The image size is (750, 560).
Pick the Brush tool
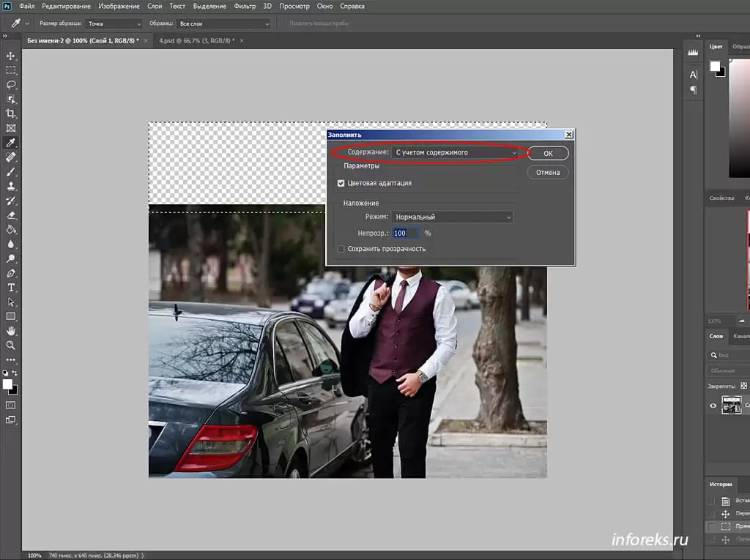pyautogui.click(x=11, y=172)
